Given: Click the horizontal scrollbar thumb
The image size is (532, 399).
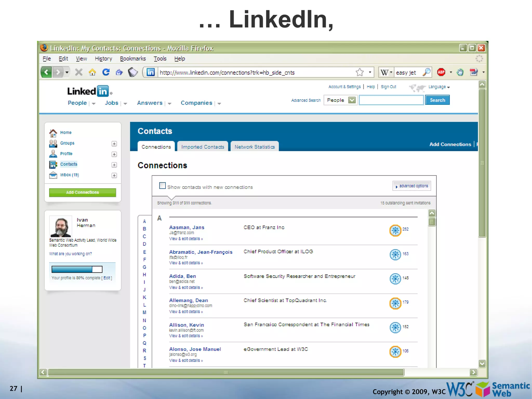Looking at the screenshot, I should pos(226,372).
